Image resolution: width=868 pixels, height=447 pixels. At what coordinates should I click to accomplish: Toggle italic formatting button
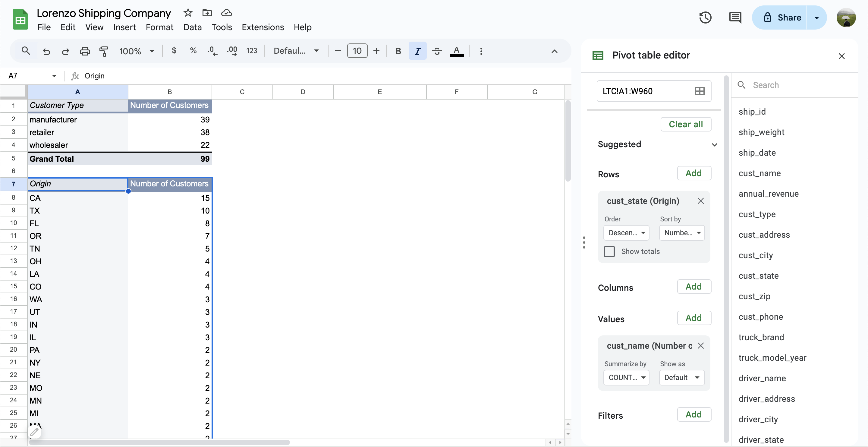[417, 51]
